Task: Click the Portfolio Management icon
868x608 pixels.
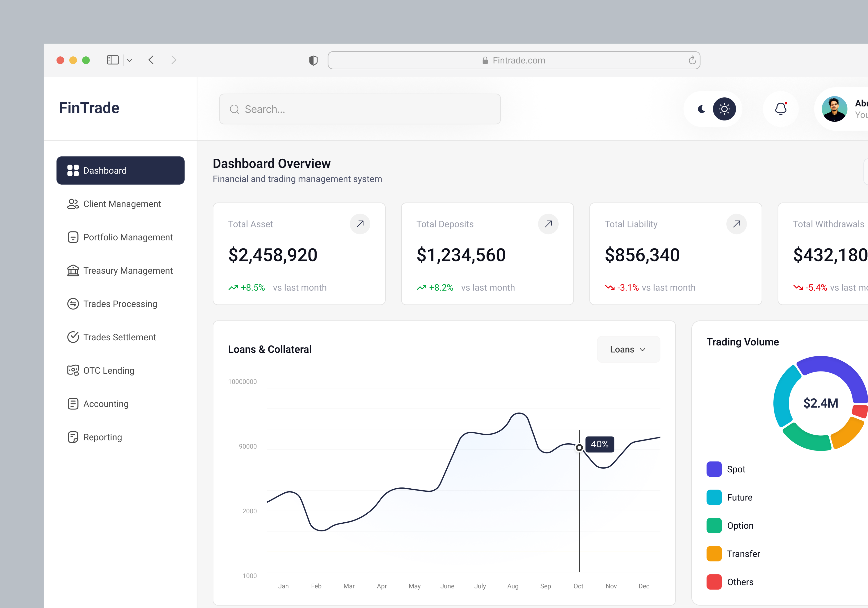Action: click(x=73, y=237)
